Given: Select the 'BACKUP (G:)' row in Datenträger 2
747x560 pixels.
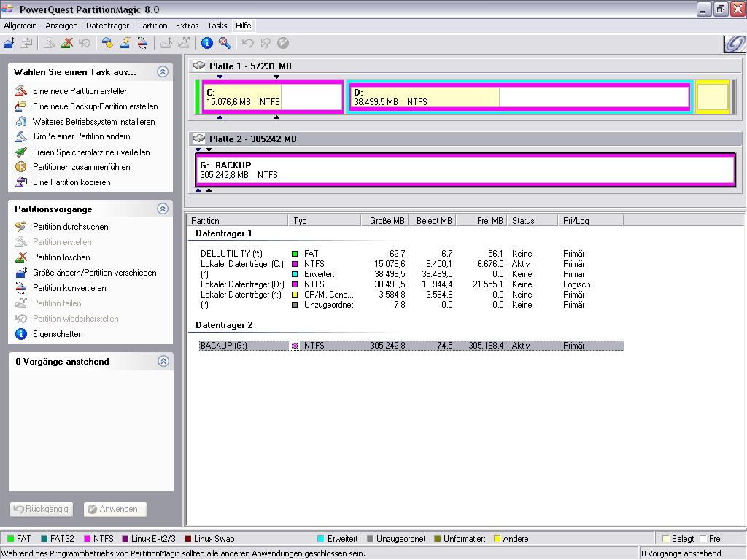Looking at the screenshot, I should click(x=411, y=346).
